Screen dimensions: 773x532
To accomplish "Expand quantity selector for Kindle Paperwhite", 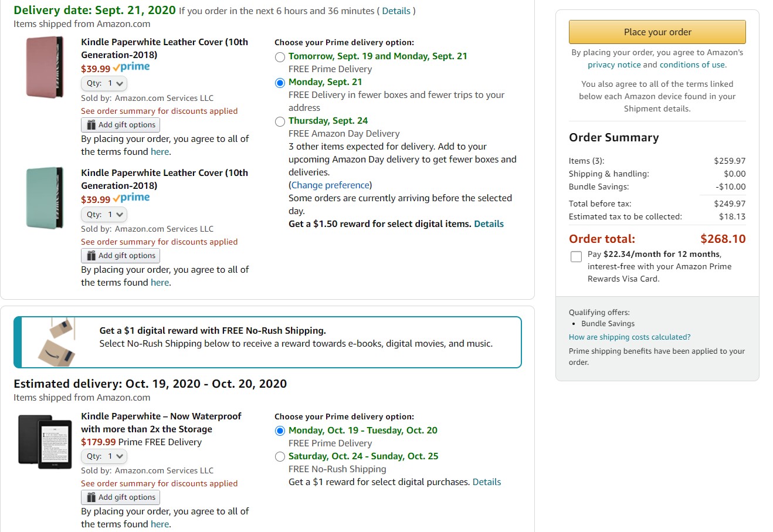I will [104, 456].
